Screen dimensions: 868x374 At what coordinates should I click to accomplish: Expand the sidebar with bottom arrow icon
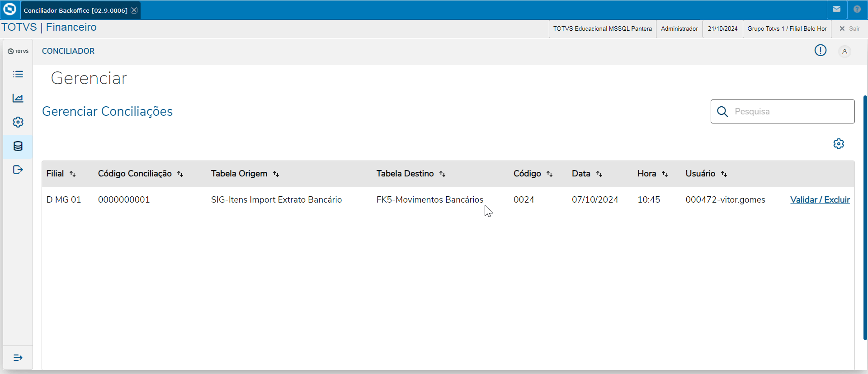pyautogui.click(x=18, y=358)
